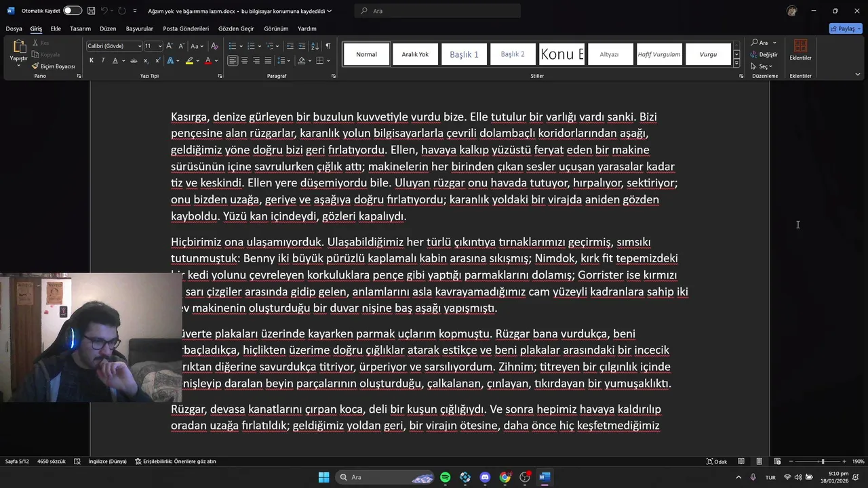Apply the Başlık 2 style
The width and height of the screenshot is (868, 488).
513,54
